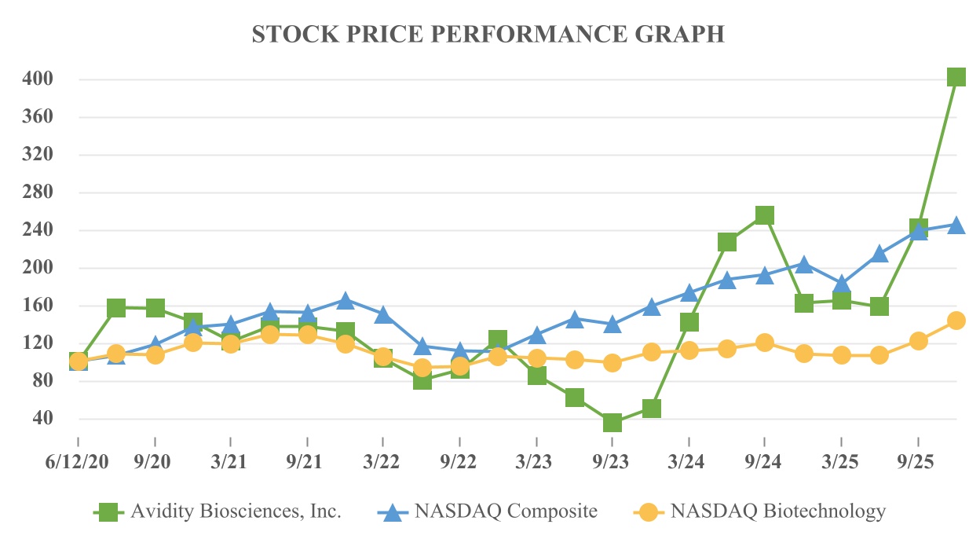Click the last yellow NASDAQ Biotechnology circle marker
This screenshot has width=980, height=550.
(956, 321)
